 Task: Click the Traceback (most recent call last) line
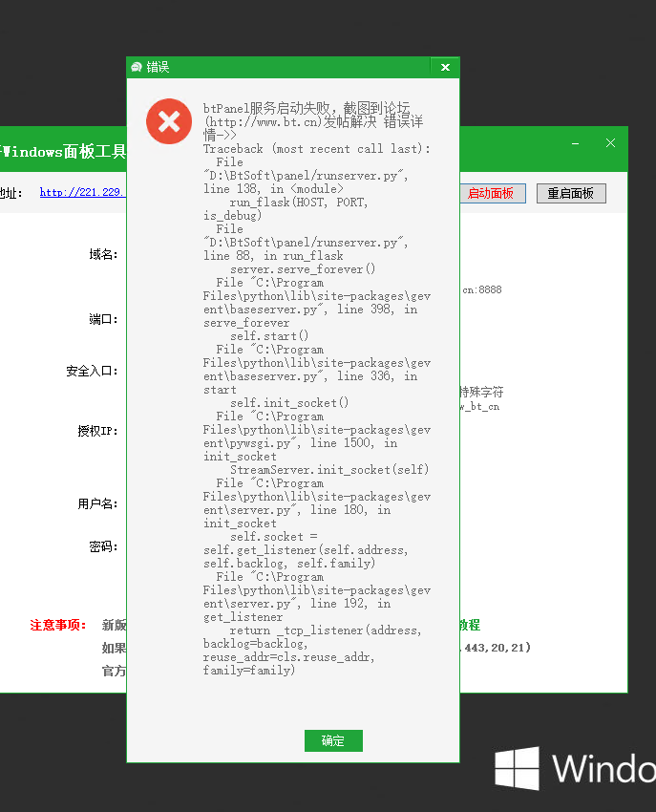point(317,149)
